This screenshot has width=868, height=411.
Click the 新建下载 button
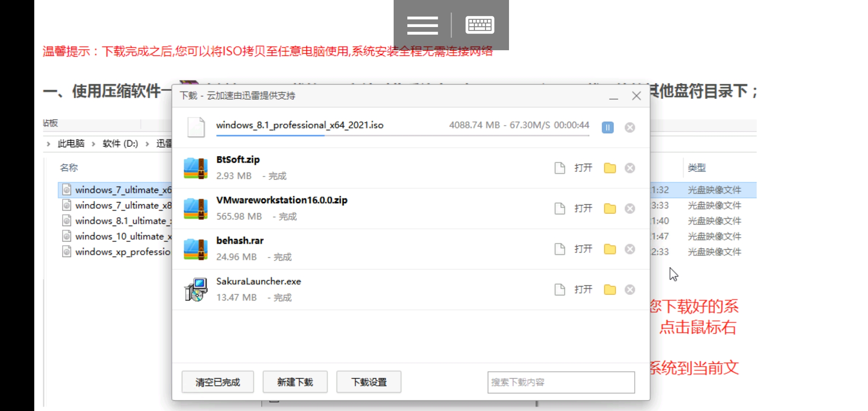[x=295, y=382]
